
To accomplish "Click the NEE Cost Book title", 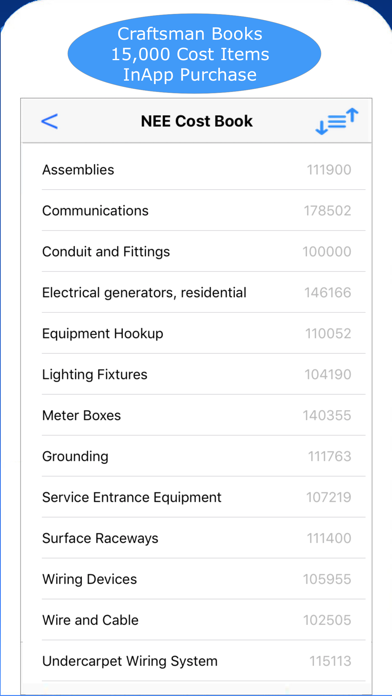I will coord(197,121).
